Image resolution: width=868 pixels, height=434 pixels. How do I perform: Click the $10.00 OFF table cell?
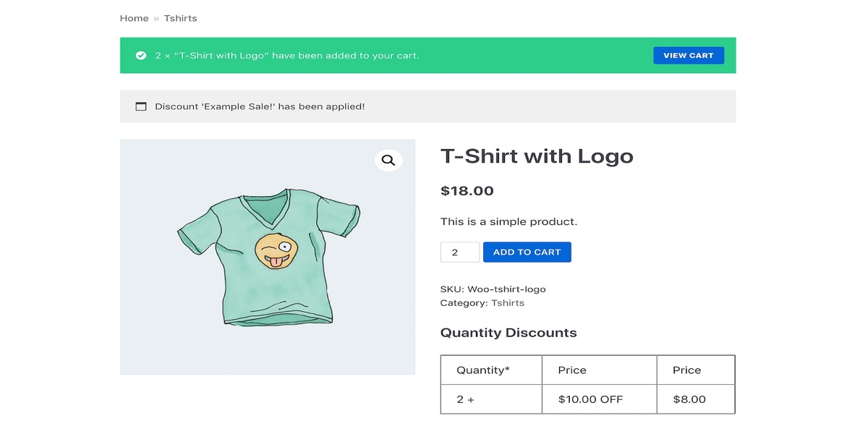pyautogui.click(x=590, y=399)
